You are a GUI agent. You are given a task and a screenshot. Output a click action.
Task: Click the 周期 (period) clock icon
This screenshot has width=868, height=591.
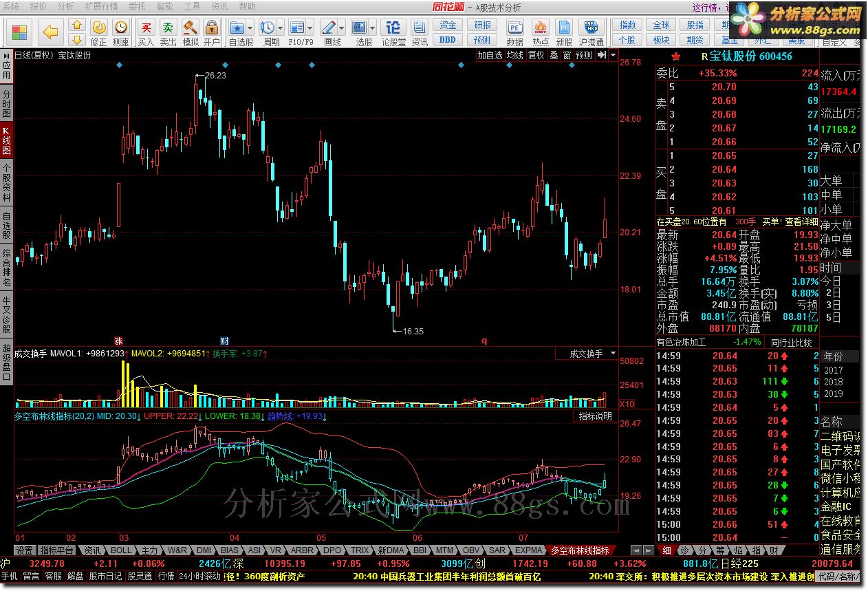pos(267,28)
